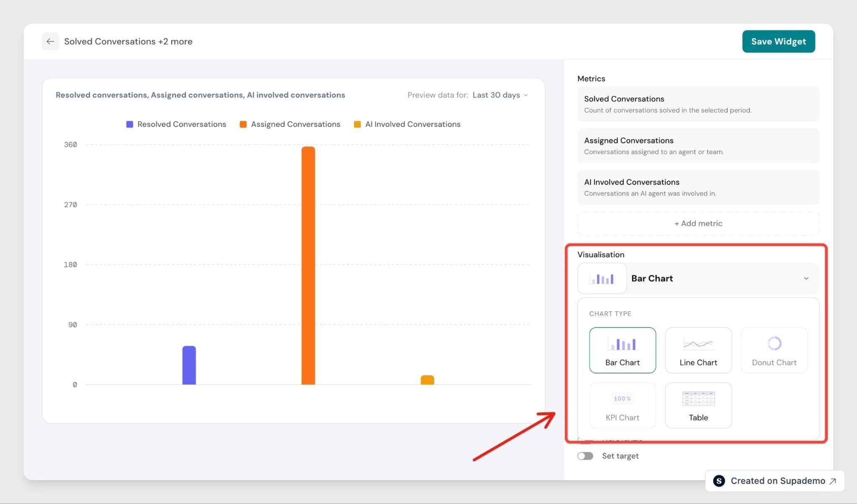Click the orange AI Involved legend swatch
857x504 pixels.
click(357, 124)
